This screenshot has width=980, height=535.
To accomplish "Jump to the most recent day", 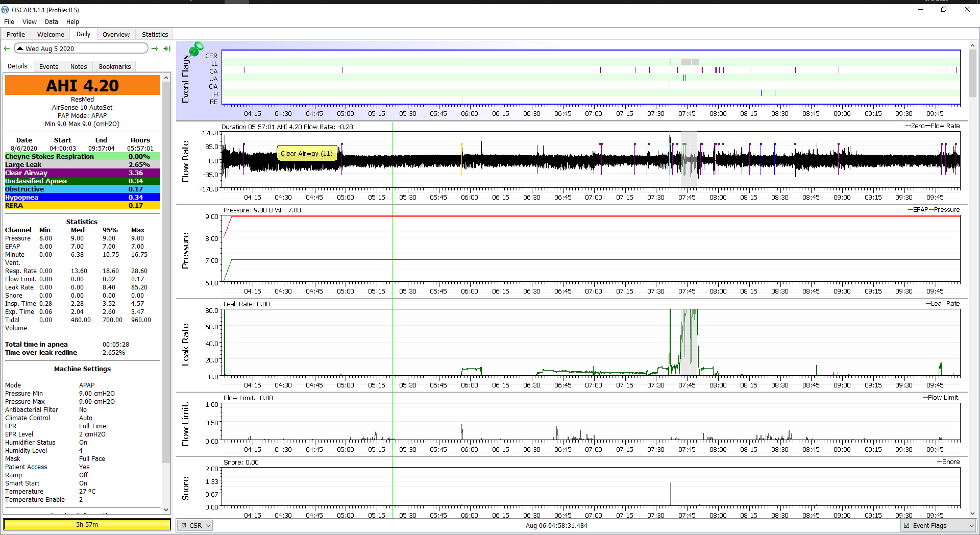I will click(167, 48).
